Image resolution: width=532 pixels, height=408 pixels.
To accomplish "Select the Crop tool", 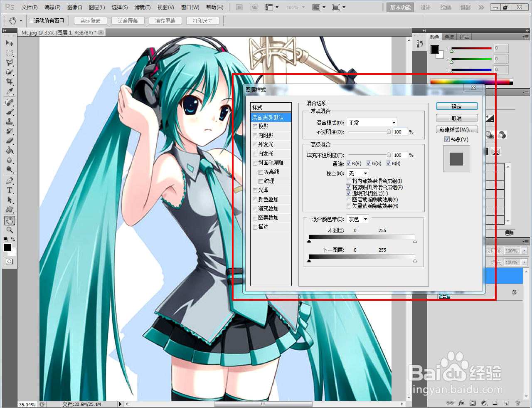I will [x=9, y=82].
